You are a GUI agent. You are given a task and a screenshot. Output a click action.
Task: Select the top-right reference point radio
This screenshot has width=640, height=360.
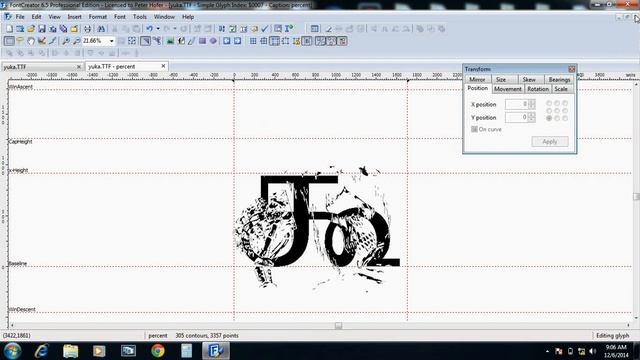tap(565, 103)
